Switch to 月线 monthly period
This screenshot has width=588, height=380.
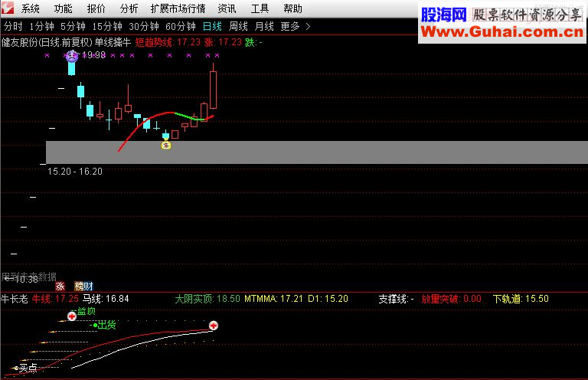click(264, 27)
